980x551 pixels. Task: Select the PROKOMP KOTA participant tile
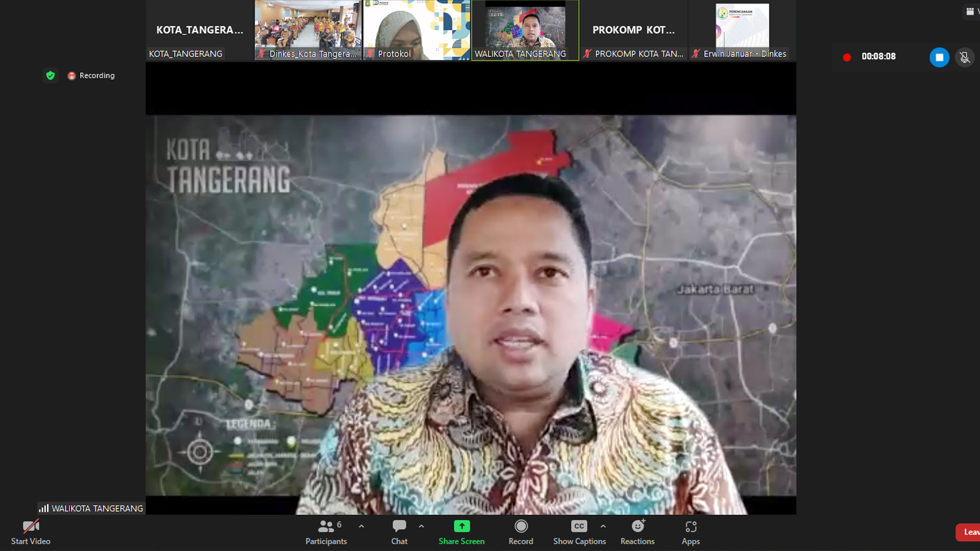(633, 30)
